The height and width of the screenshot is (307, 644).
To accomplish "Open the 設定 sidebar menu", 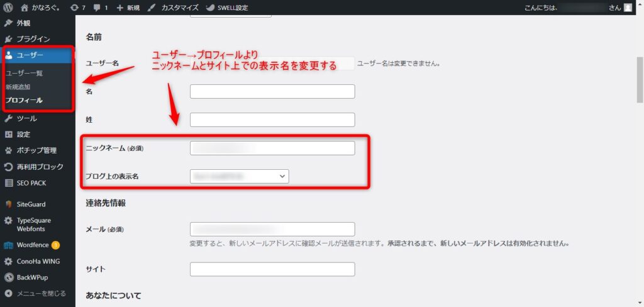I will 23,134.
